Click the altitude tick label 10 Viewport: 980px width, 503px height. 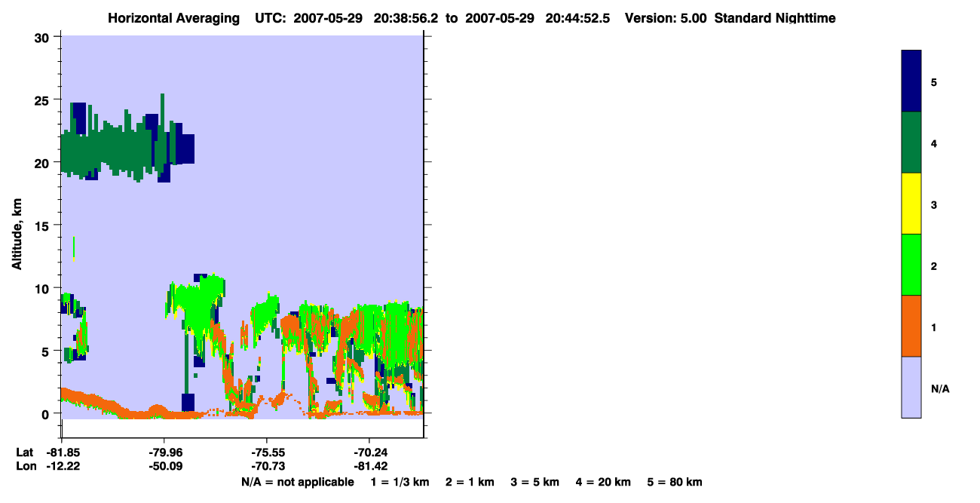[x=44, y=288]
